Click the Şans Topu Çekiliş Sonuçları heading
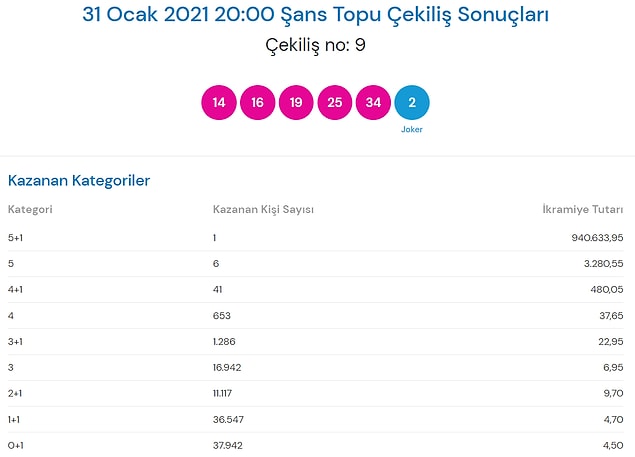 coord(315,15)
